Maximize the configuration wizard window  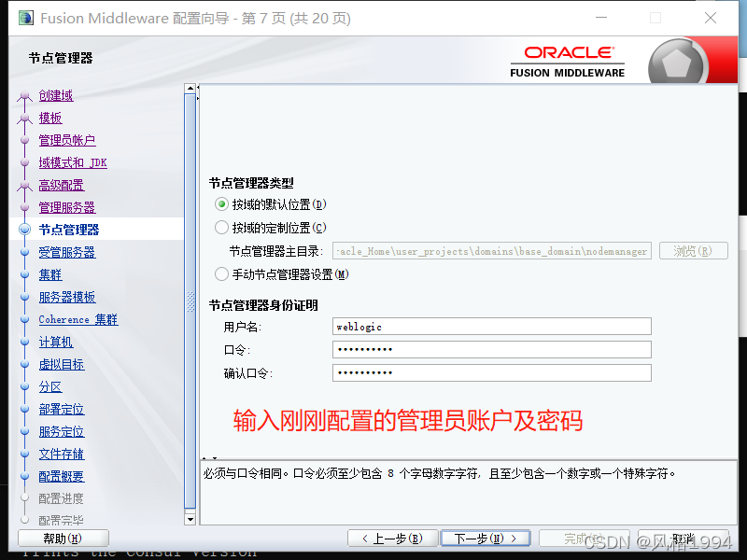[x=655, y=18]
